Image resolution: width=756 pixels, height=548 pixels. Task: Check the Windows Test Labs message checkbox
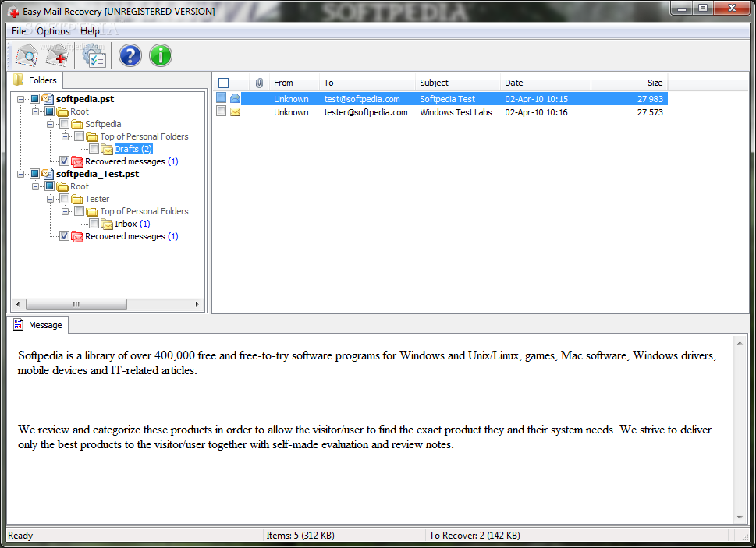pyautogui.click(x=222, y=111)
